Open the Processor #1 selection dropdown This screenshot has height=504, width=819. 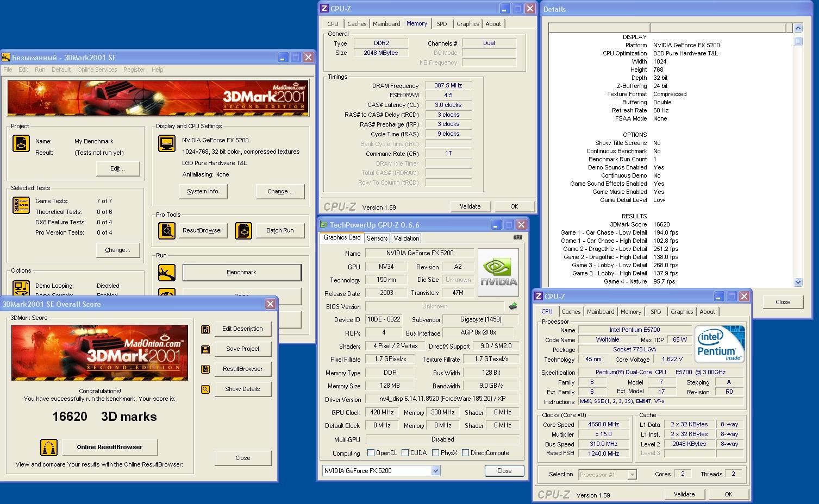click(632, 475)
